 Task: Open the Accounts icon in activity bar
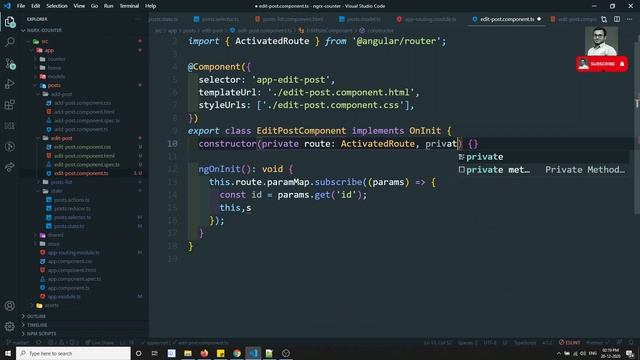pos(10,306)
